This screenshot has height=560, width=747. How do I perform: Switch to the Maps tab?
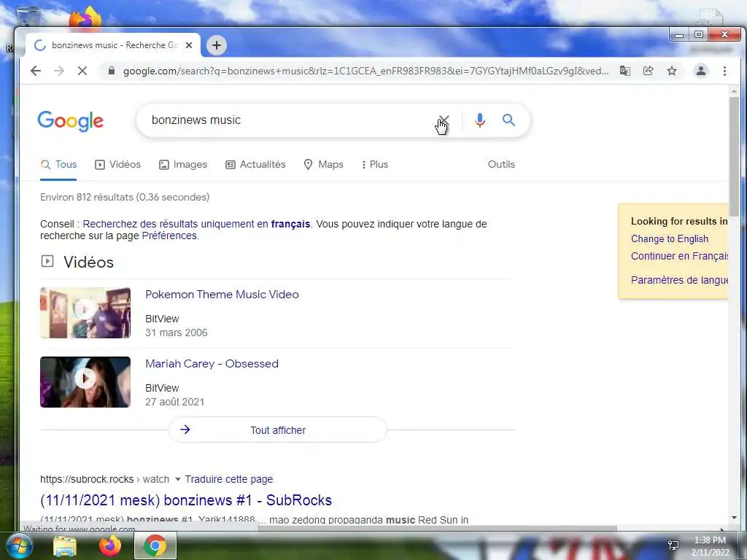pyautogui.click(x=323, y=165)
